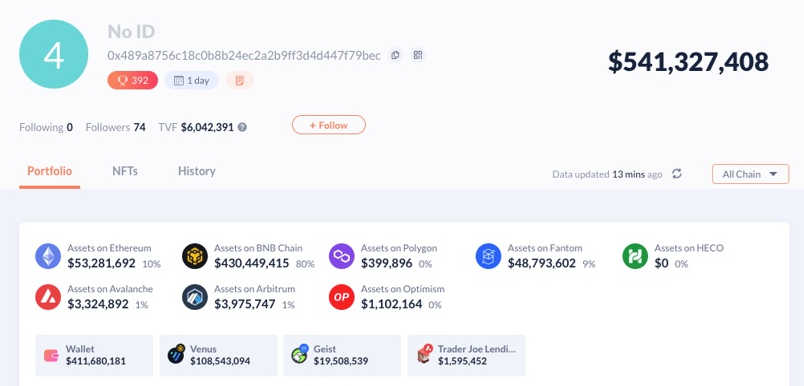Click the Followers 74 count
Screen dimensions: 804x386
pos(115,127)
